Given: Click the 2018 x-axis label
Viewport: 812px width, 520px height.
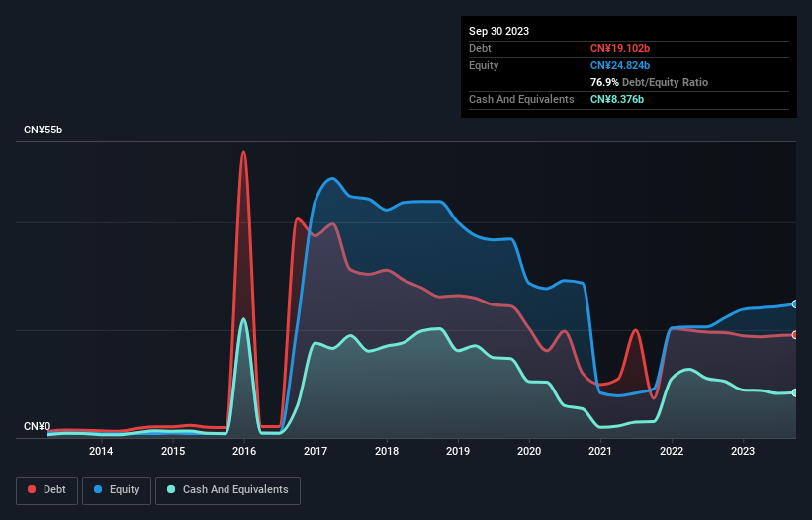Looking at the screenshot, I should pyautogui.click(x=387, y=451).
